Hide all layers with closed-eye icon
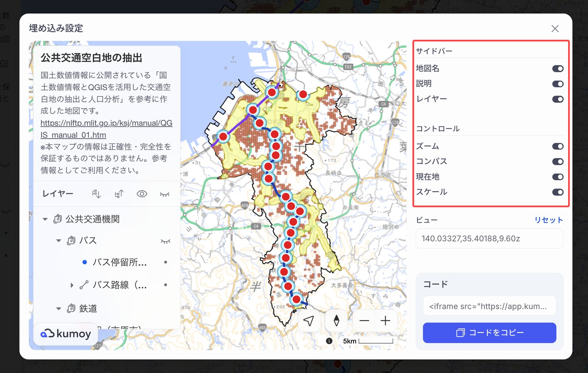 pos(165,194)
